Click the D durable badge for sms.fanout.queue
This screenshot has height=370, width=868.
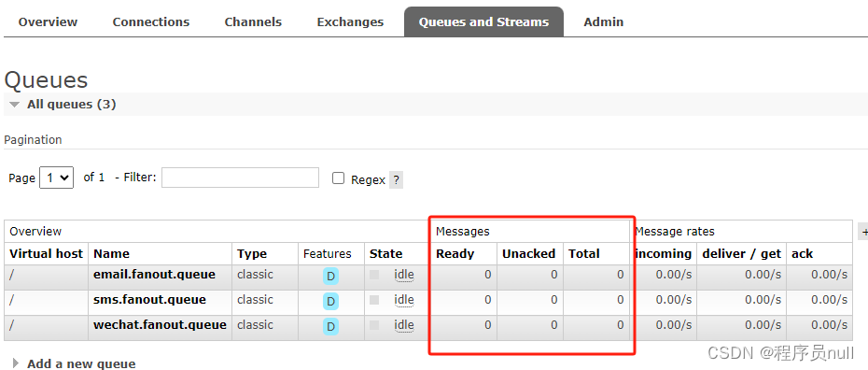click(330, 302)
